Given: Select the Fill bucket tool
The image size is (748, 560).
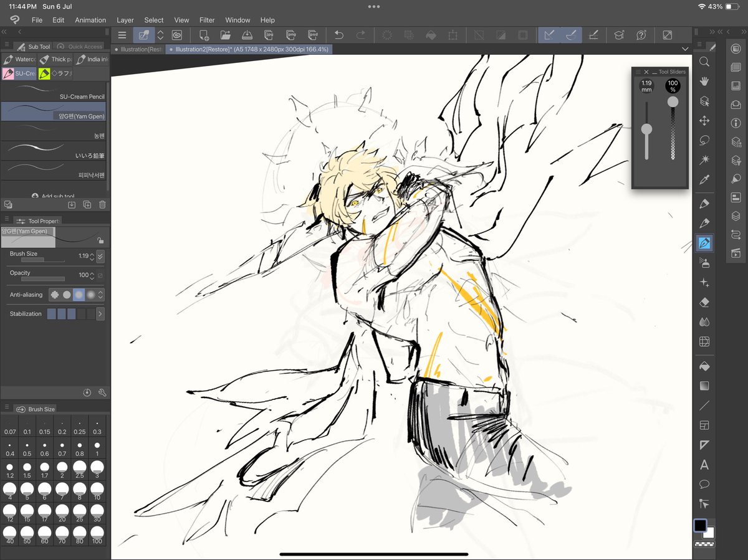Looking at the screenshot, I should click(x=704, y=366).
